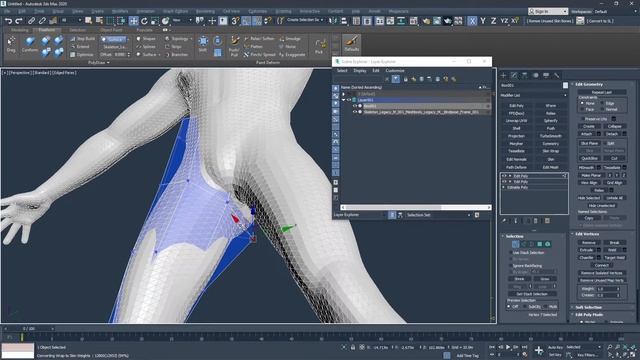640x360 pixels.
Task: Enable Use Stack Selection checkbox
Action: pyautogui.click(x=510, y=253)
